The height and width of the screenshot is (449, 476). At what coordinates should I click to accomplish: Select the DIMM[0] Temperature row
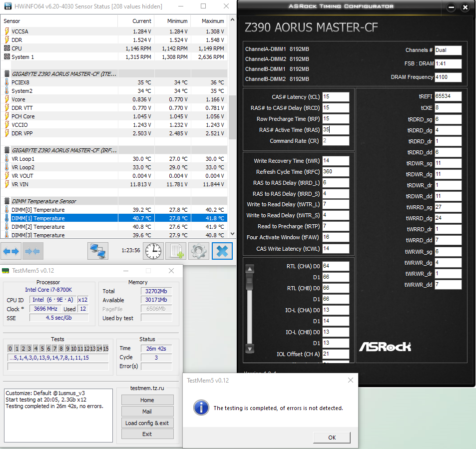click(x=114, y=209)
